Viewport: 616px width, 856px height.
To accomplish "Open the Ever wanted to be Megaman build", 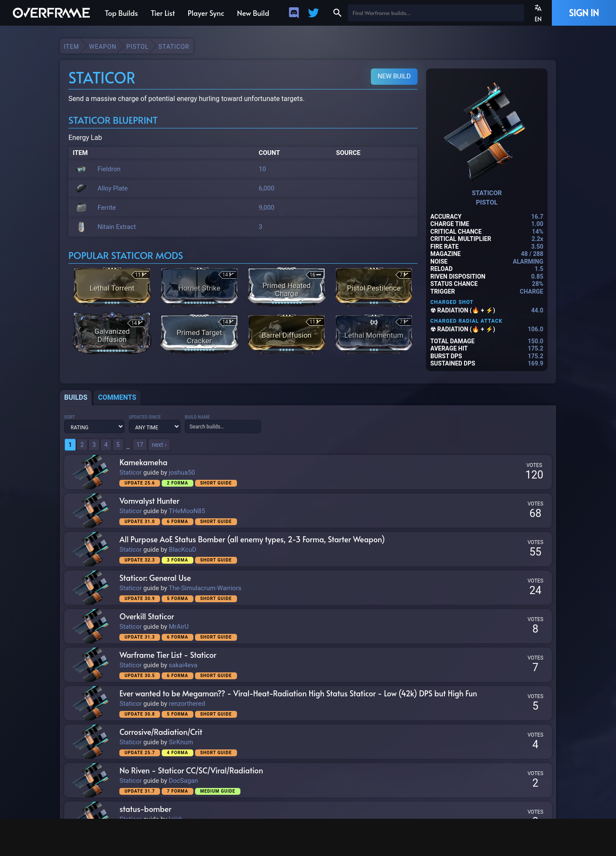I will 298,693.
